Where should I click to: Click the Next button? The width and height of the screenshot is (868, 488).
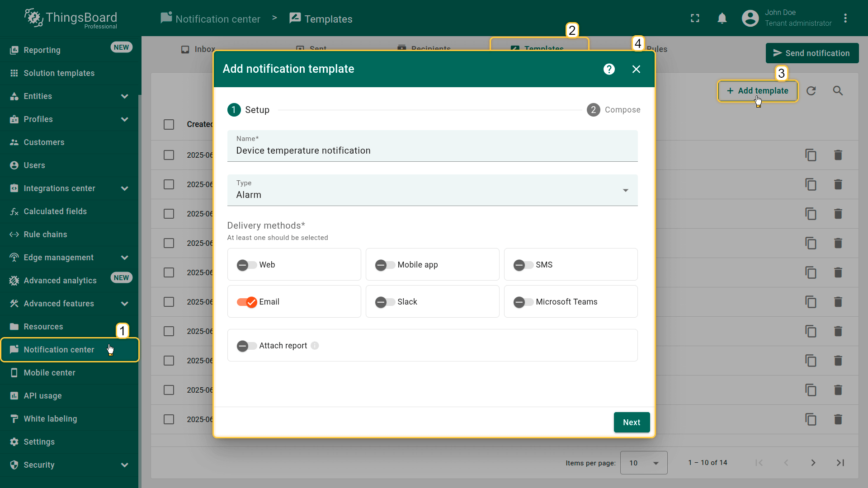[631, 422]
